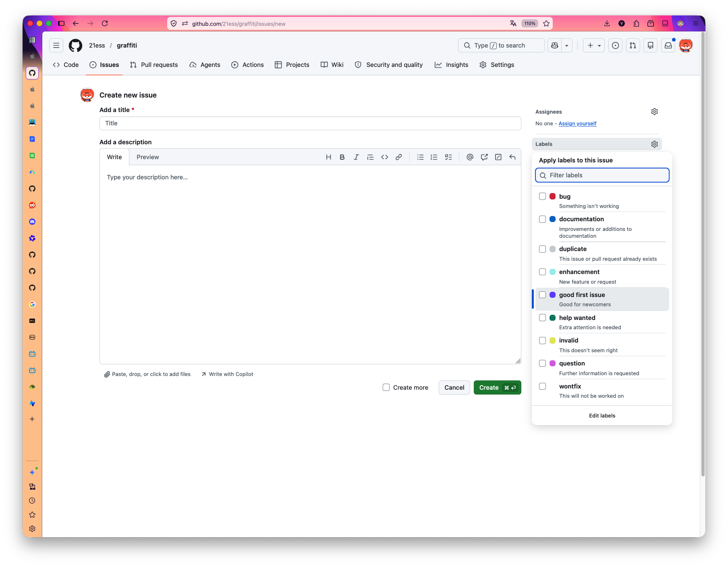Check the documentation label
The height and width of the screenshot is (567, 728).
point(543,219)
